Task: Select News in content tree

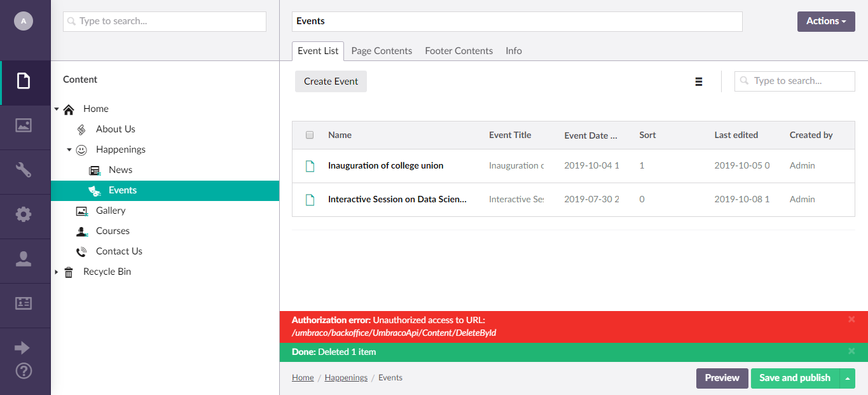Action: pos(120,170)
